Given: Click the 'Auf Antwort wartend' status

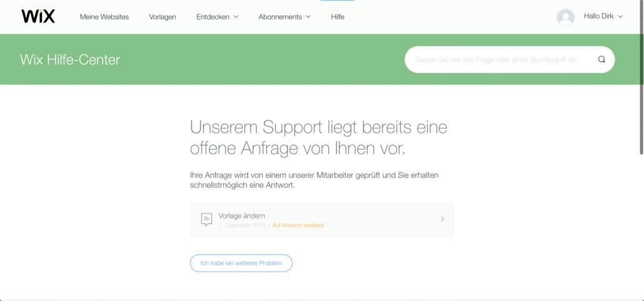Looking at the screenshot, I should coord(298,225).
